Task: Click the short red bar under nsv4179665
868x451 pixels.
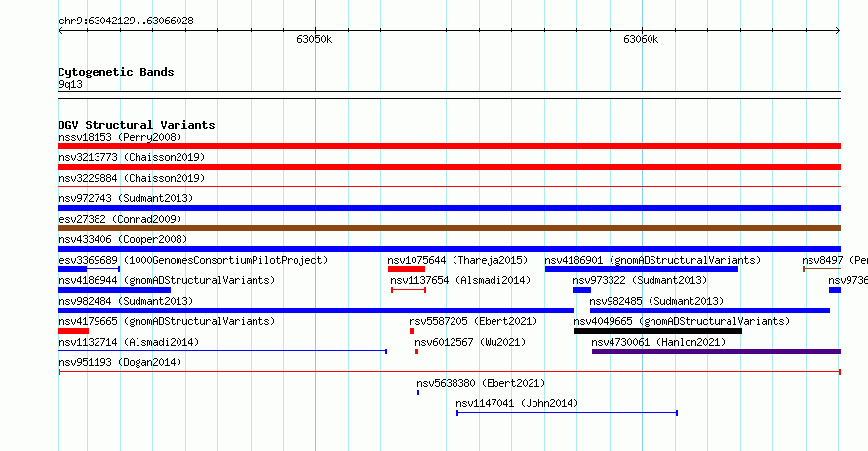Action: (x=73, y=331)
